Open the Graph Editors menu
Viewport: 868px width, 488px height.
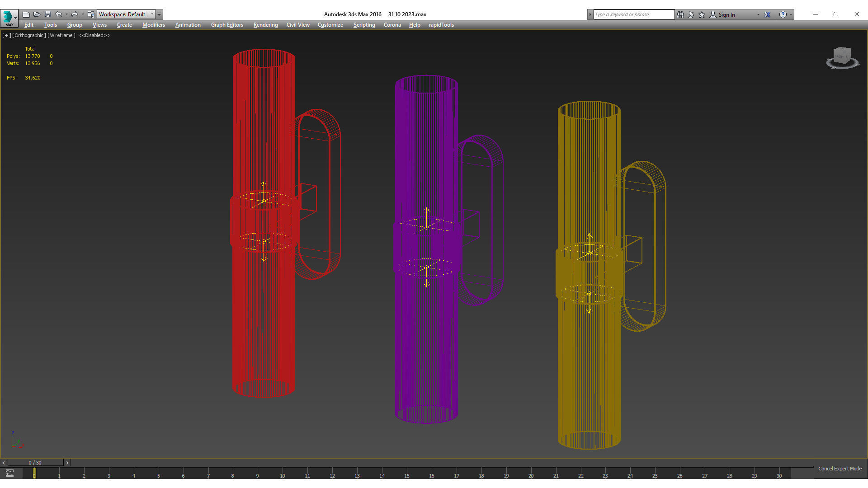[x=227, y=25]
